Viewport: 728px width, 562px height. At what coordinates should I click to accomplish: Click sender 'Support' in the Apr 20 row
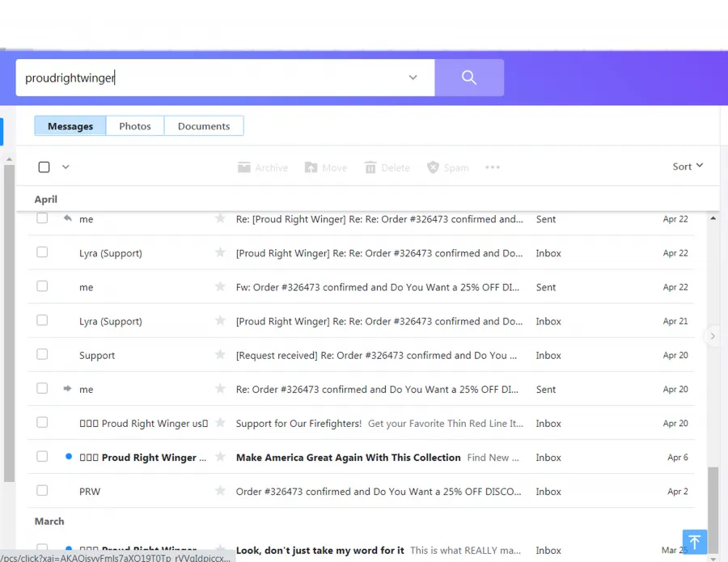pos(97,356)
